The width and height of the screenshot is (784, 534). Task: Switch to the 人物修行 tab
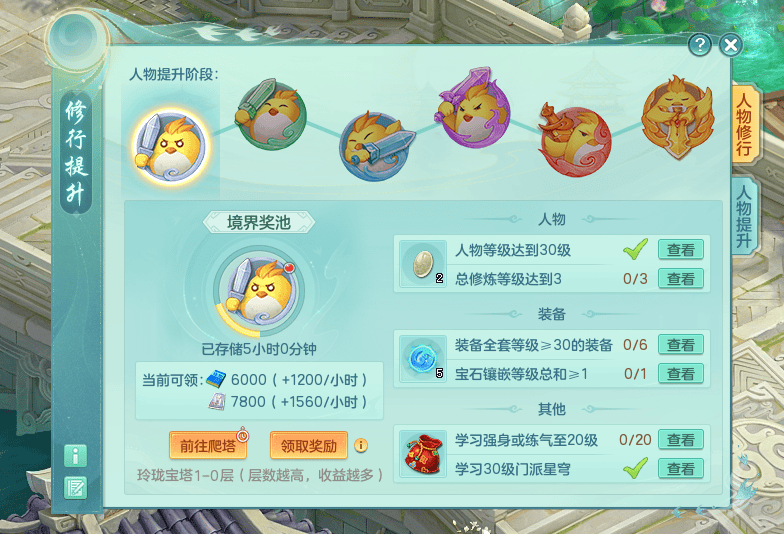pos(745,124)
